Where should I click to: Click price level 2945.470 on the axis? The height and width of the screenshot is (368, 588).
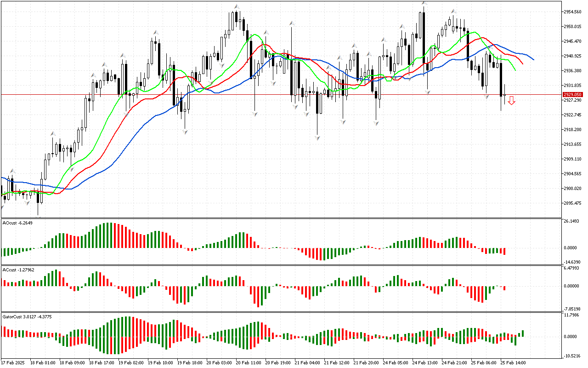[572, 41]
